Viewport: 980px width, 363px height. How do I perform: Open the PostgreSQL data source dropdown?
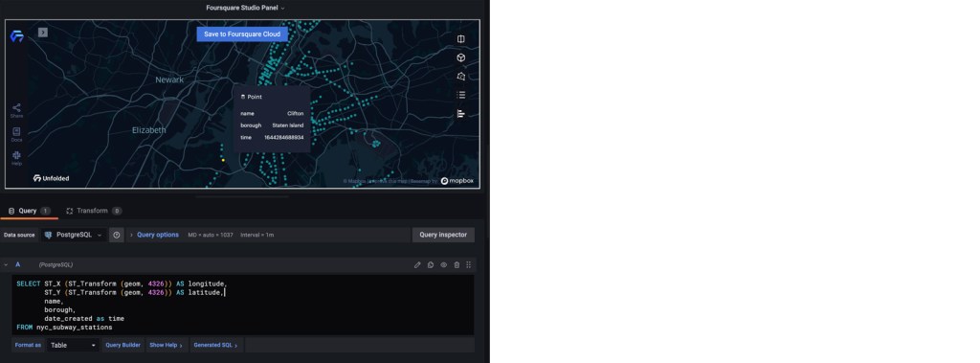point(73,235)
